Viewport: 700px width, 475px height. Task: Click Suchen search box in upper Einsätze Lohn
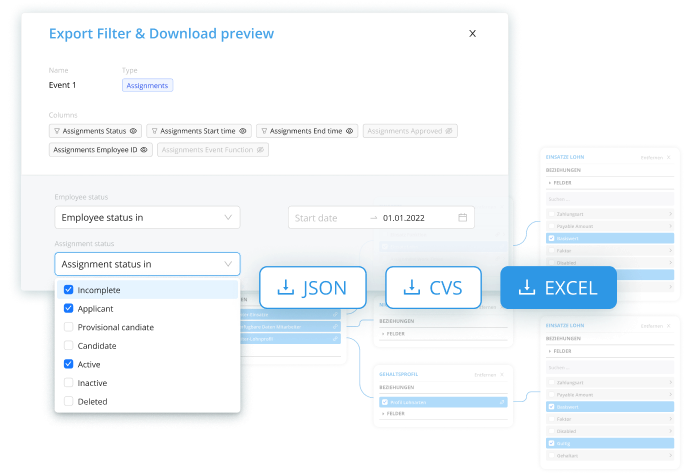point(610,199)
